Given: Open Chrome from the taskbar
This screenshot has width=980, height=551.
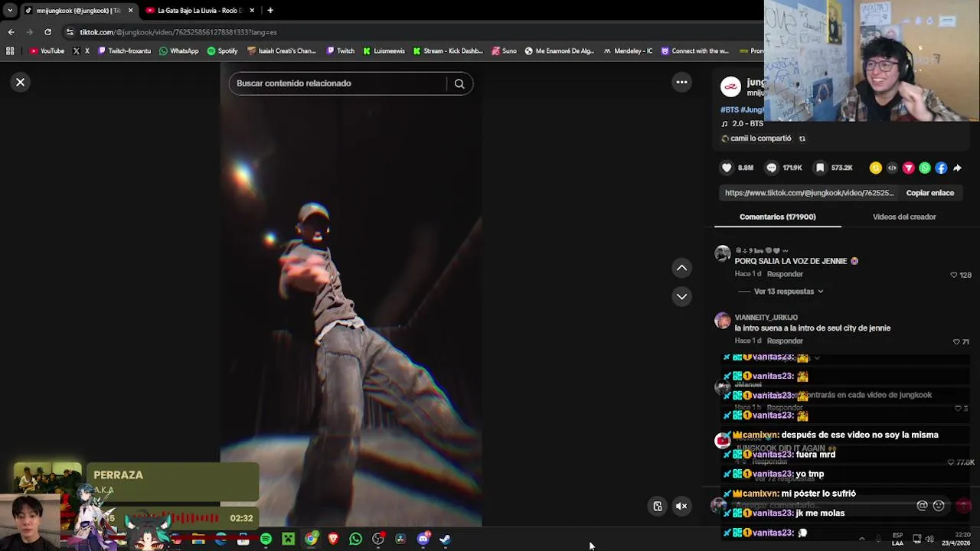Looking at the screenshot, I should [311, 540].
